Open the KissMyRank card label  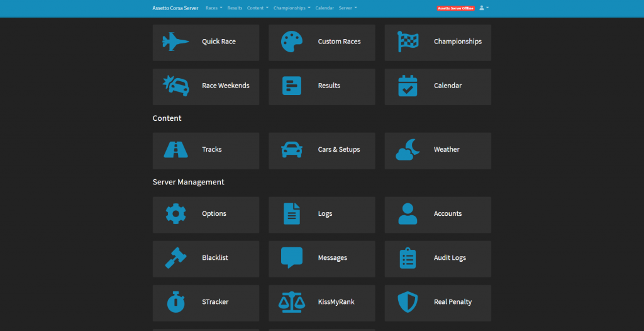click(336, 302)
